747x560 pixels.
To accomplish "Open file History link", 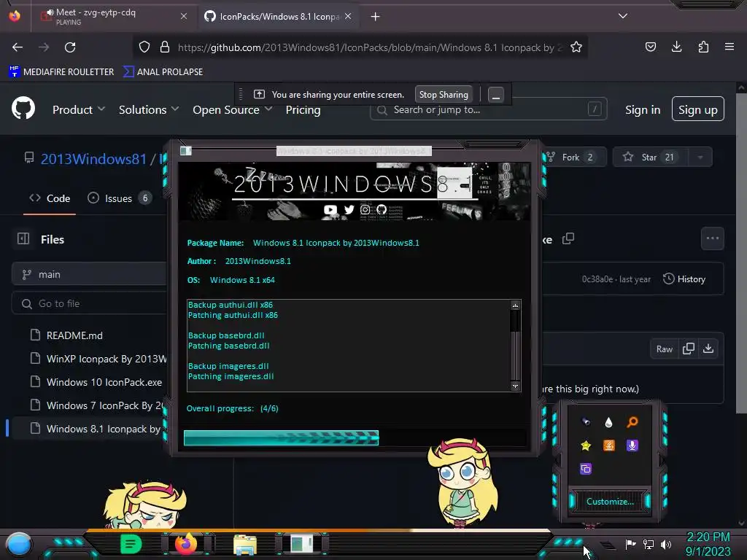I will (684, 279).
